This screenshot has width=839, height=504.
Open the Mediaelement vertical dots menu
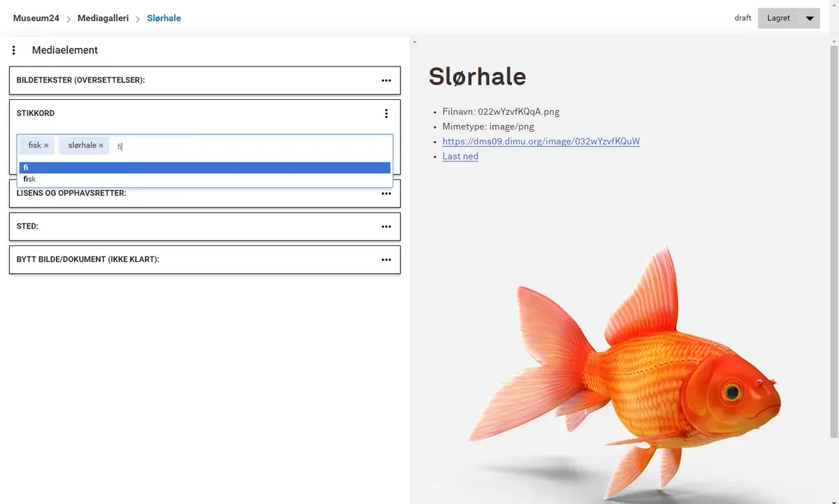click(x=13, y=50)
